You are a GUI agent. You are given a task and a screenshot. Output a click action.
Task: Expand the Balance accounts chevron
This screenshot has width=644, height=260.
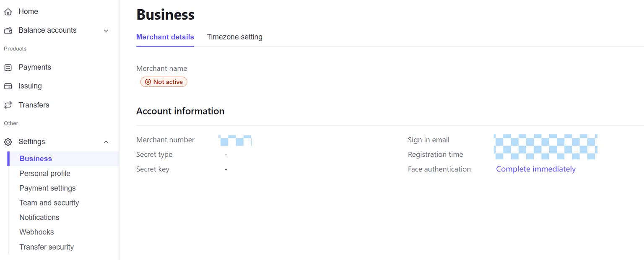[106, 31]
